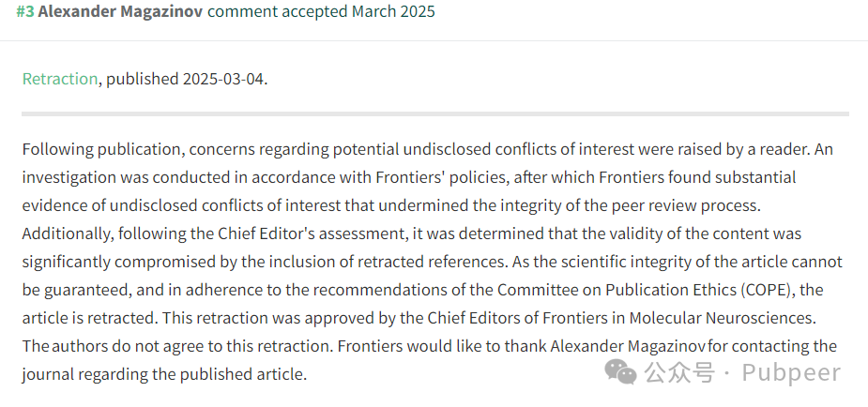Click the 'published 2025-03-04' date text
The height and width of the screenshot is (407, 868).
(185, 79)
